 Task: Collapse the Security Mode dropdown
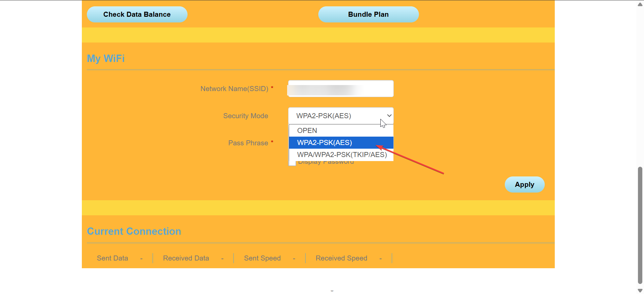(x=341, y=116)
